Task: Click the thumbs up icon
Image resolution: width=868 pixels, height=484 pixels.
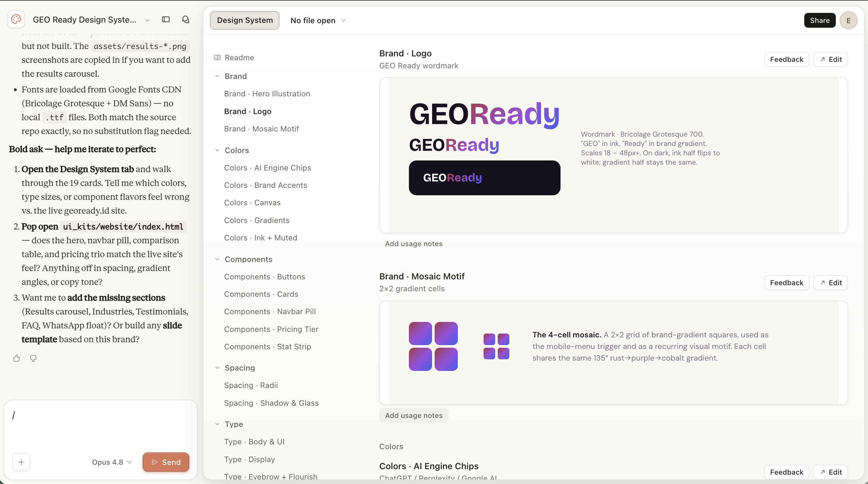Action: click(16, 358)
